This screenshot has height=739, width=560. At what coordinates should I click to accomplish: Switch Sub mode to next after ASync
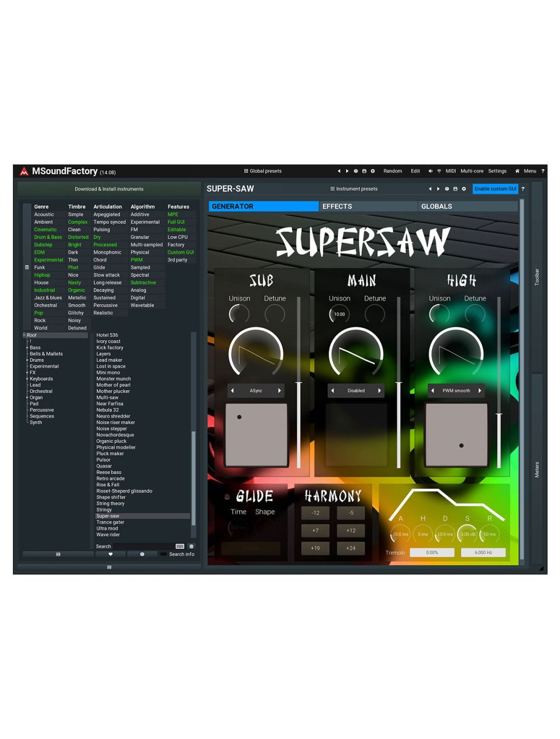(x=279, y=391)
